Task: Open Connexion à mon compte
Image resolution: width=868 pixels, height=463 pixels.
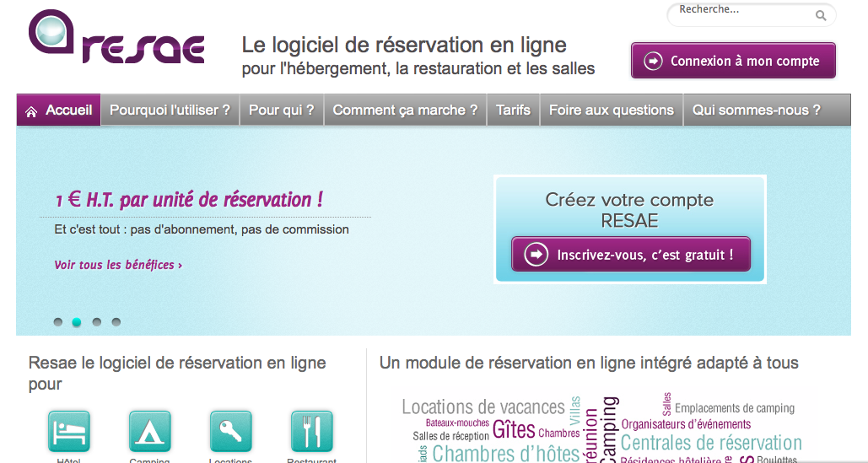Action: click(x=734, y=60)
